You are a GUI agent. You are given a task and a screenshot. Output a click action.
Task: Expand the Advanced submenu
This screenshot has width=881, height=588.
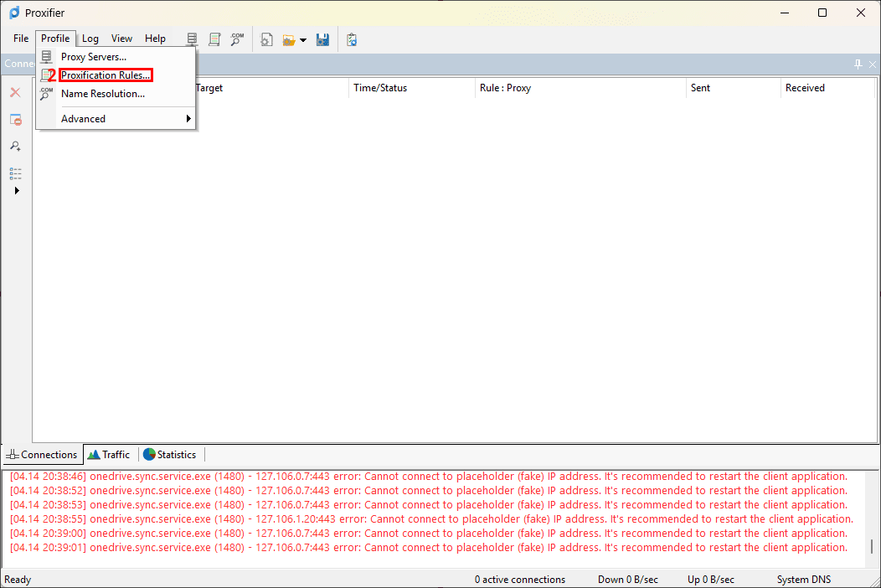pos(116,119)
